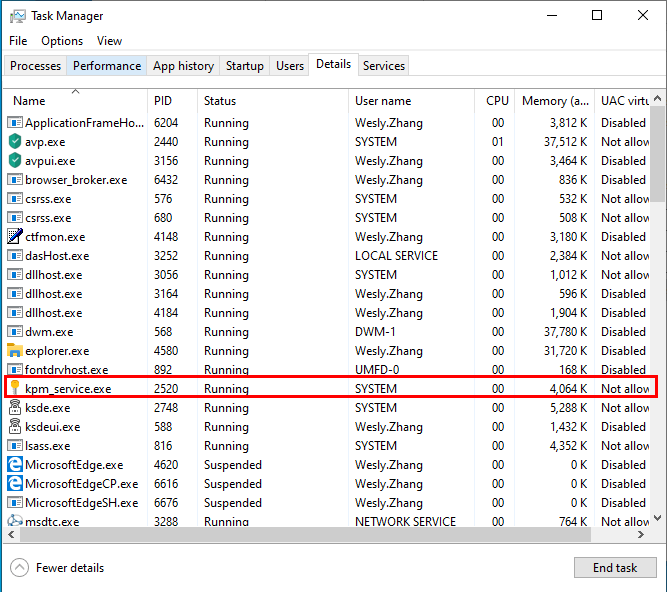Screen dimensions: 667x592
Task: Open the Options menu
Action: click(x=62, y=41)
